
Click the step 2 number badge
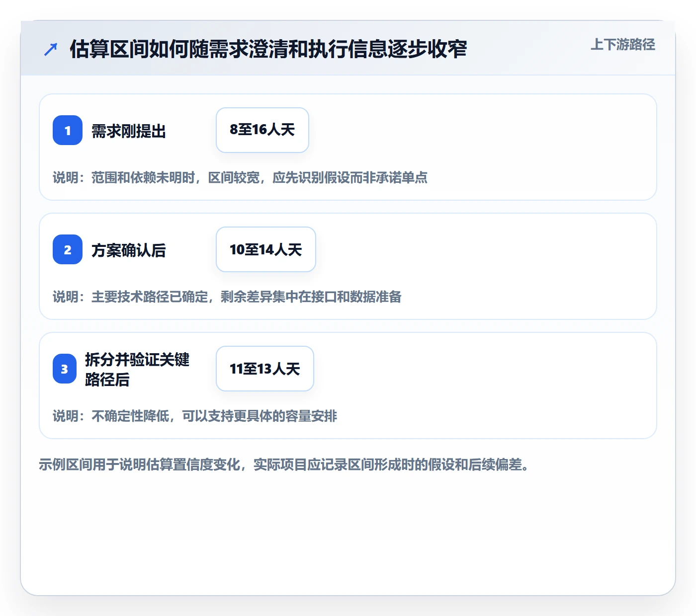[x=68, y=249]
